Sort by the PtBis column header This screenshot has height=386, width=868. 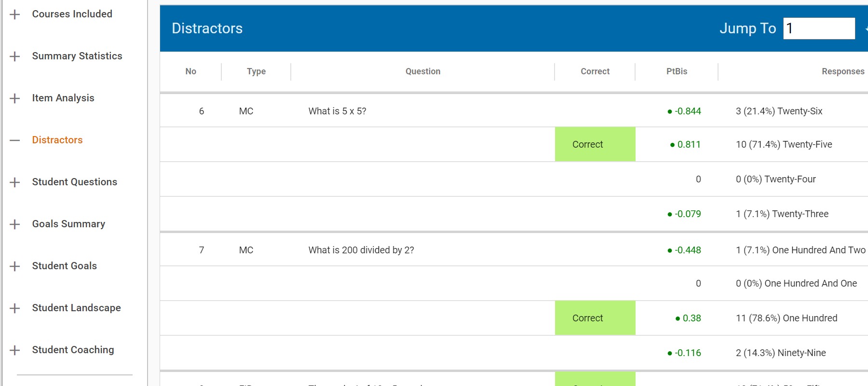(677, 71)
